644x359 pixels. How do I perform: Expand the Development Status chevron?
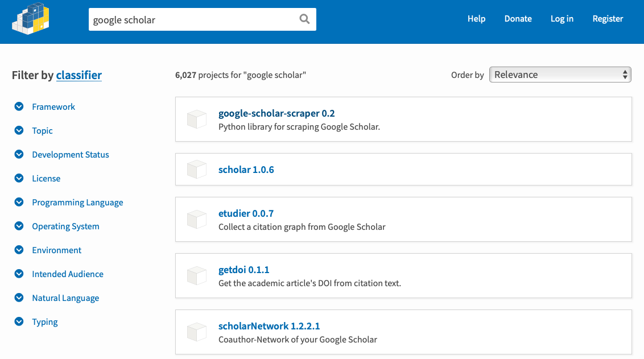[19, 154]
